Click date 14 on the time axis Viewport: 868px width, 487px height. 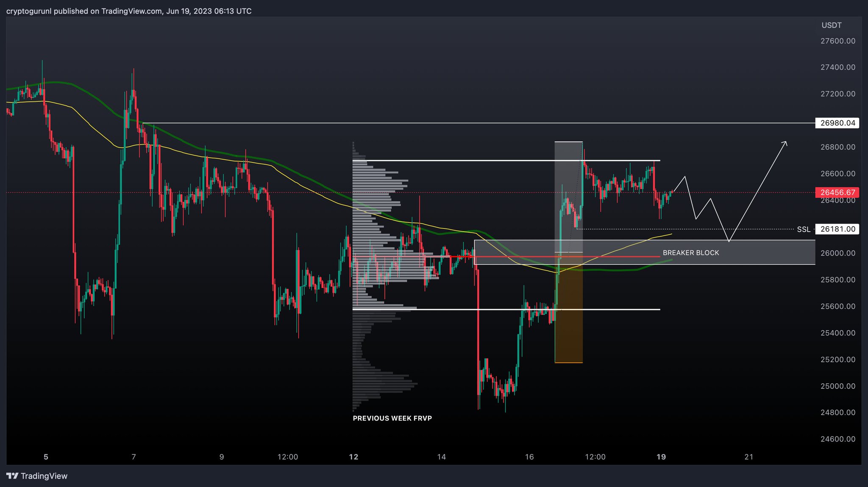click(442, 457)
